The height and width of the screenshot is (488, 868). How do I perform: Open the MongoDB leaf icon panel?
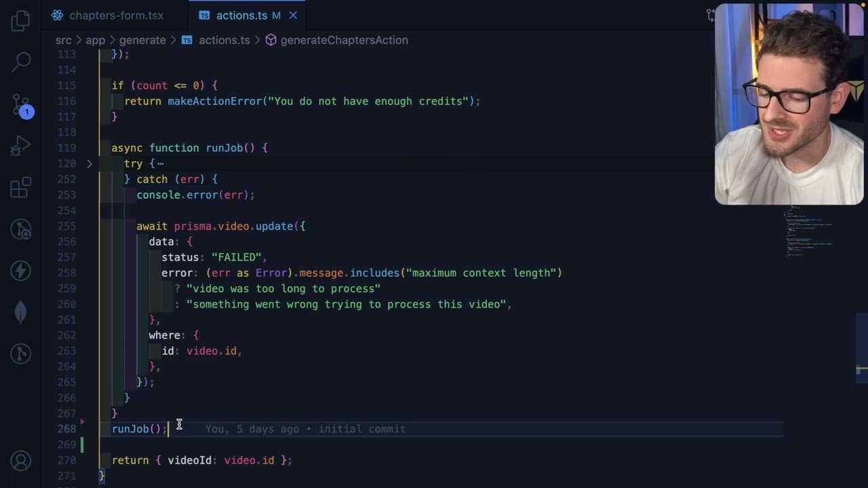tap(21, 312)
